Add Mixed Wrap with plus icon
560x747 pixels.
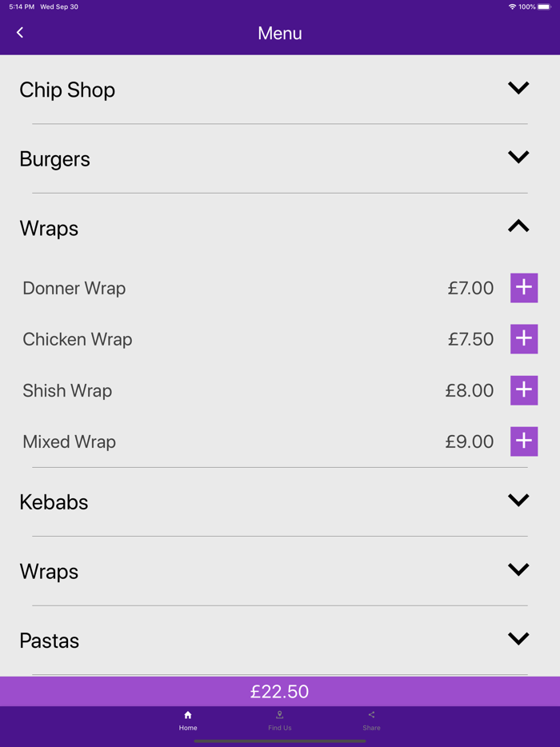[524, 441]
